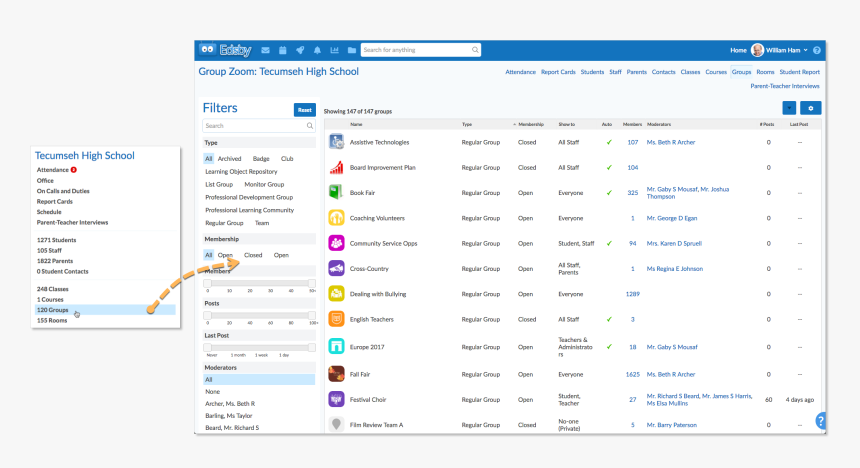
Task: Click the Europe 2017 group icon
Action: tap(337, 346)
